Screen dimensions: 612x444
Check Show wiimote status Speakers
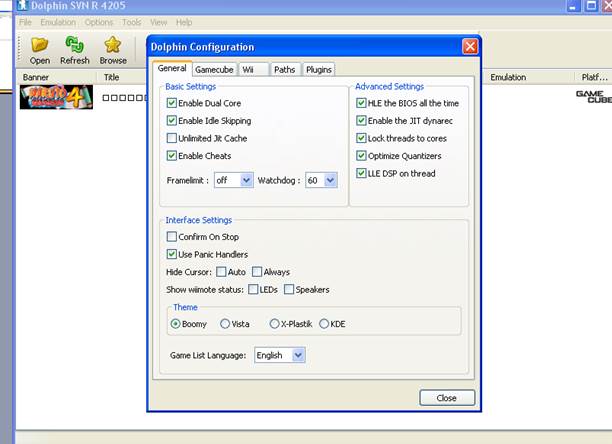tap(289, 289)
